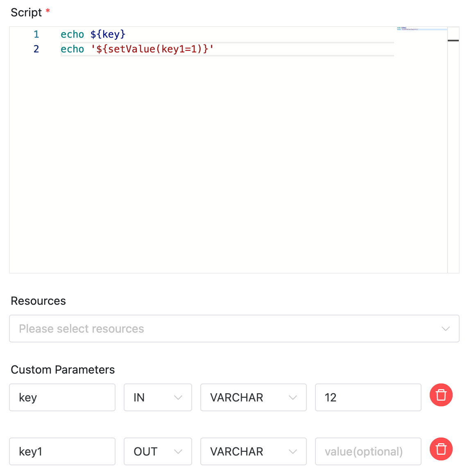Select line number 1 in editor gutter
Viewport: 476px width, 476px height.
coord(36,34)
